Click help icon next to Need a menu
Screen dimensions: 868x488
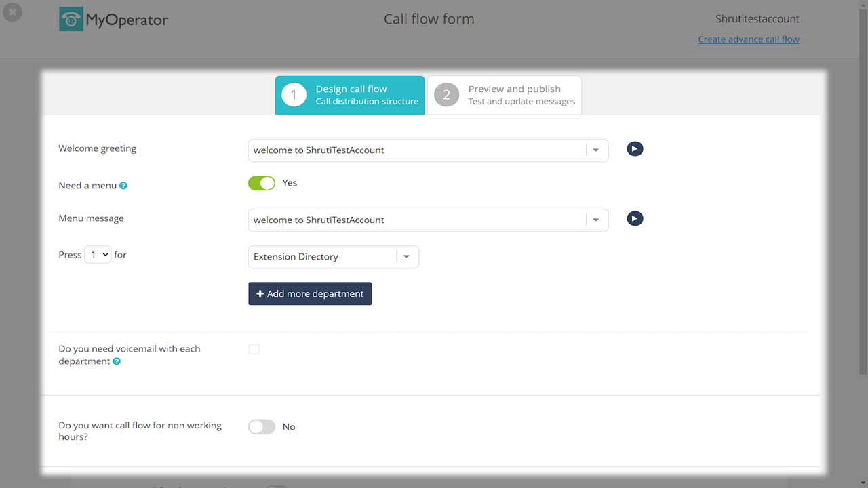point(123,186)
